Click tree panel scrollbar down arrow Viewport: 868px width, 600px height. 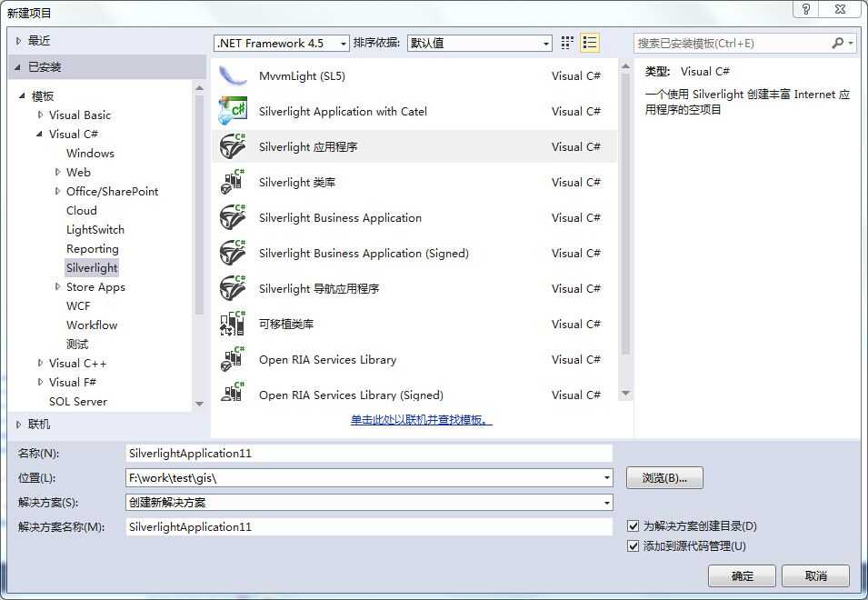coord(200,404)
